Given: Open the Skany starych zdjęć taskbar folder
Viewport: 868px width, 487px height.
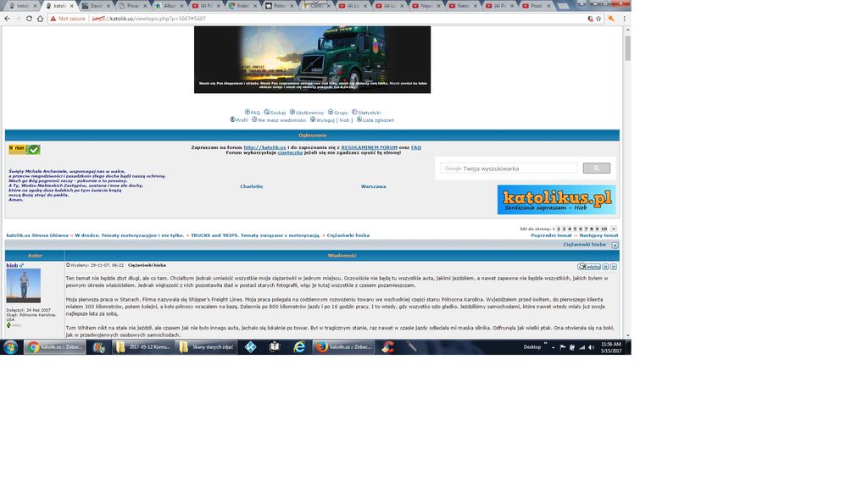Looking at the screenshot, I should 207,347.
